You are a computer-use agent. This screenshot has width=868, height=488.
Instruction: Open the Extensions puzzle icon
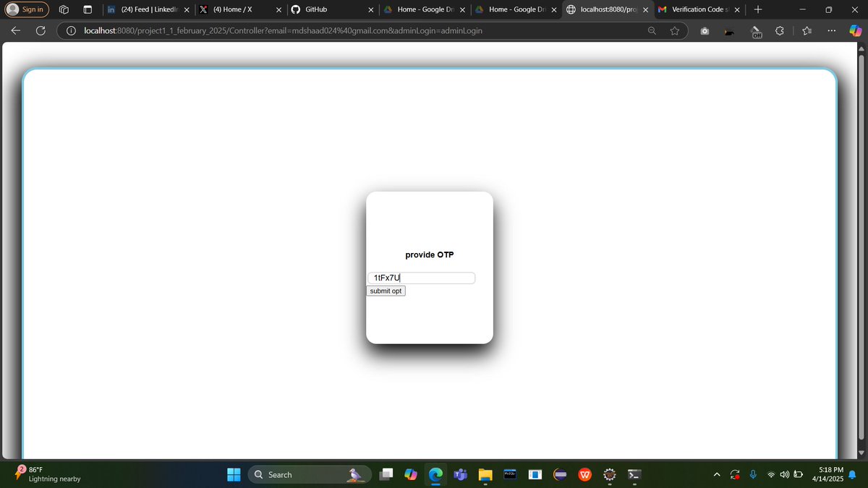pyautogui.click(x=780, y=31)
